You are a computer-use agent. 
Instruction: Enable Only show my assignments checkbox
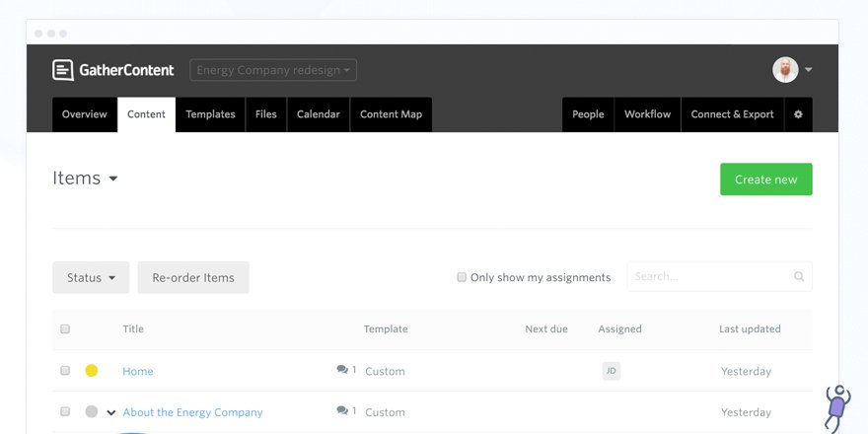click(462, 278)
